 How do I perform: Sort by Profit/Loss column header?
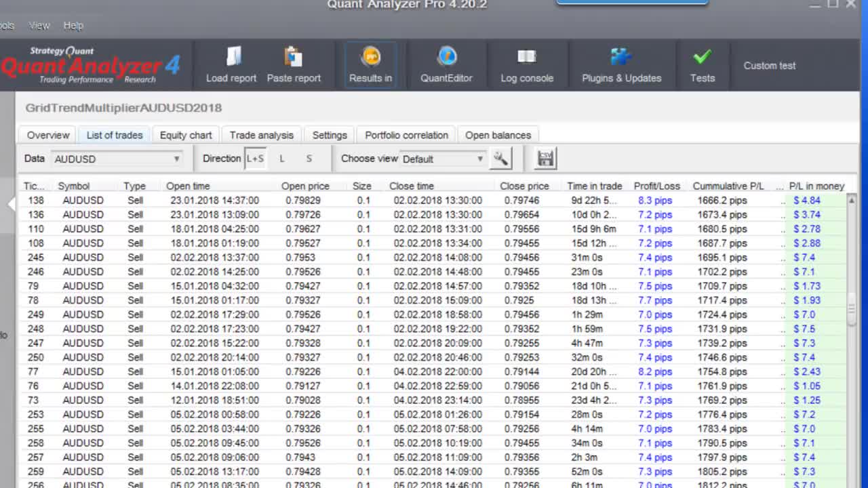(x=656, y=186)
